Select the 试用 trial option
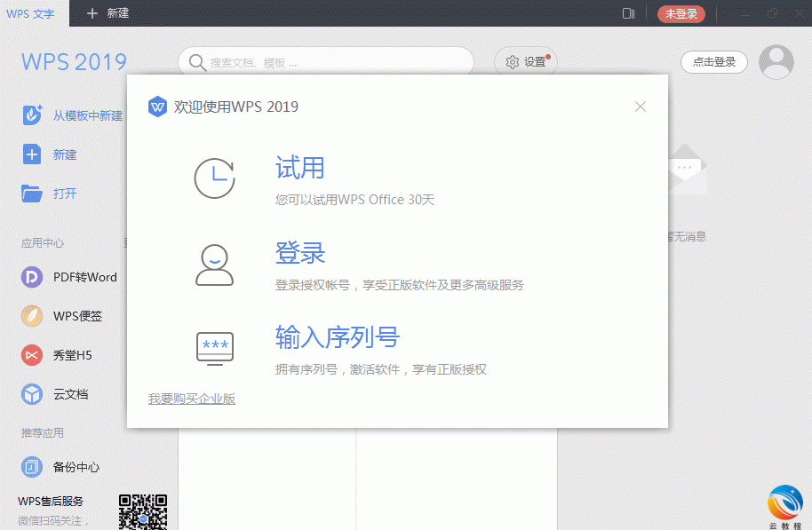 click(300, 168)
